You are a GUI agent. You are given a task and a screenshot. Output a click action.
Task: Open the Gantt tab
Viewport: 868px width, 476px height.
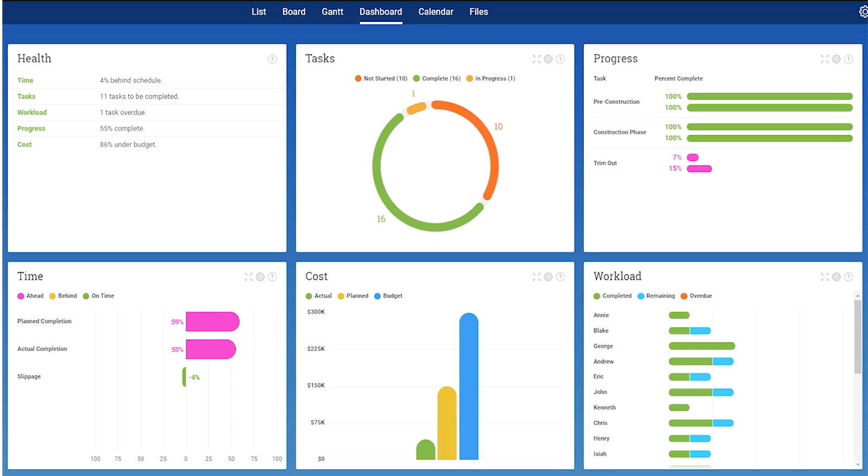point(332,11)
